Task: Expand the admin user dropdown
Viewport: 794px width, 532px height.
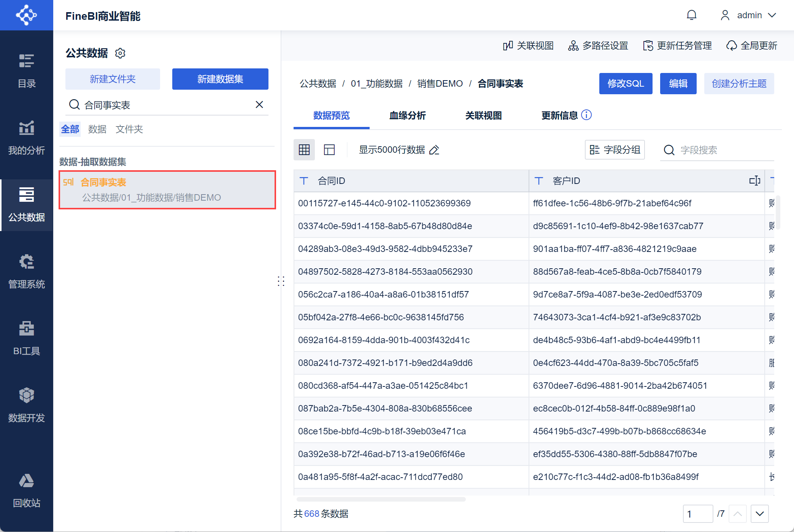Action: (x=772, y=15)
